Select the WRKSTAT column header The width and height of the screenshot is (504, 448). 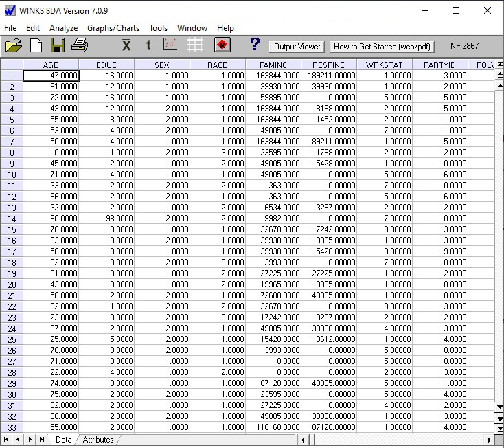pyautogui.click(x=385, y=65)
